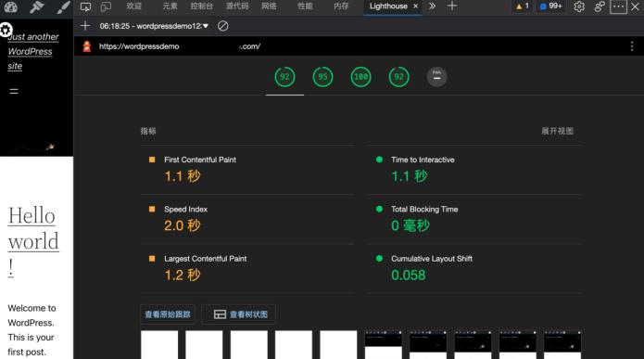Click the first filmstrip thumbnail
Screen dimensions: 644x359
click(159, 344)
